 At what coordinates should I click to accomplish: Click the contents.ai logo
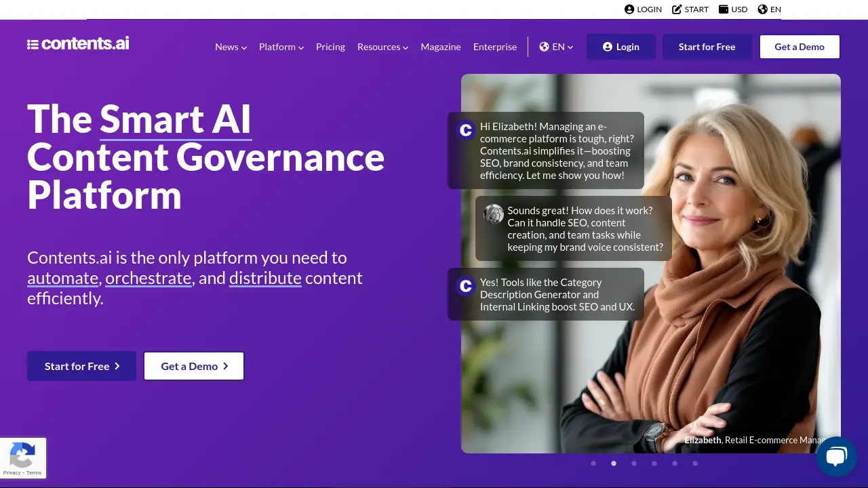(78, 44)
